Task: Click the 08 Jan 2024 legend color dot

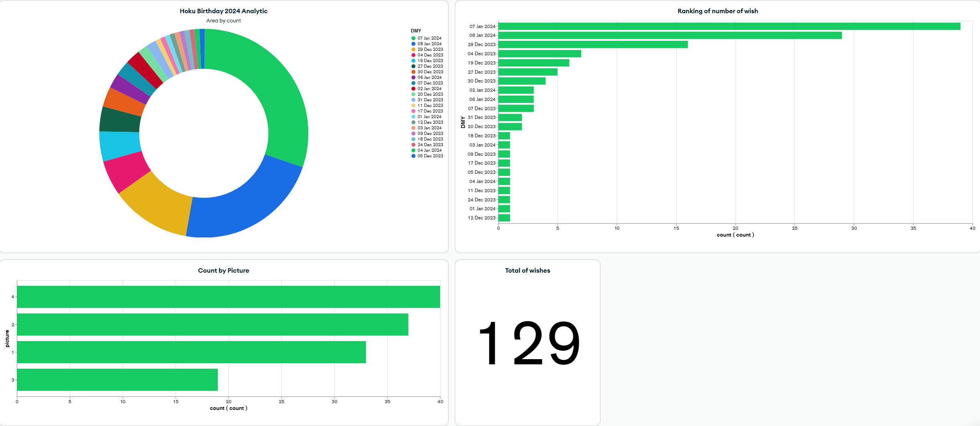Action: point(413,44)
